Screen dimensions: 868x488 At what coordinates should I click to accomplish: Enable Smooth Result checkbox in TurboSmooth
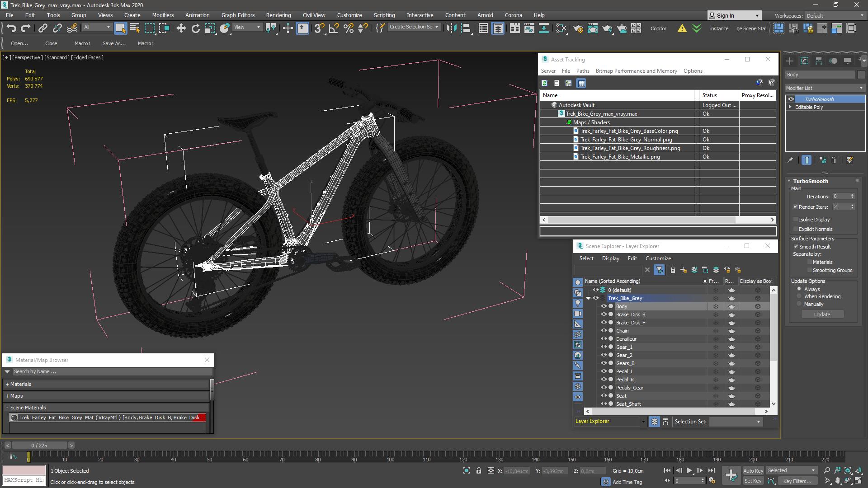[796, 246]
